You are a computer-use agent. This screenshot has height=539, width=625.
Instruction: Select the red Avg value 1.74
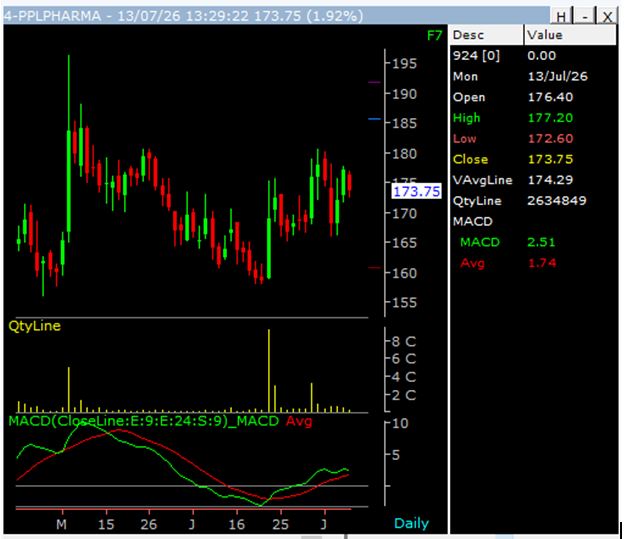[x=542, y=263]
